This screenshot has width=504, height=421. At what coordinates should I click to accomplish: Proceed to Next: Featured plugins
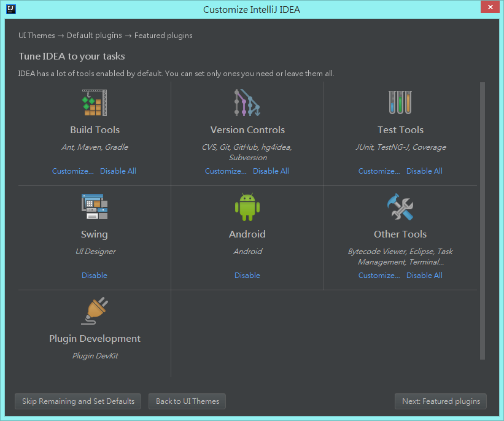tap(441, 401)
